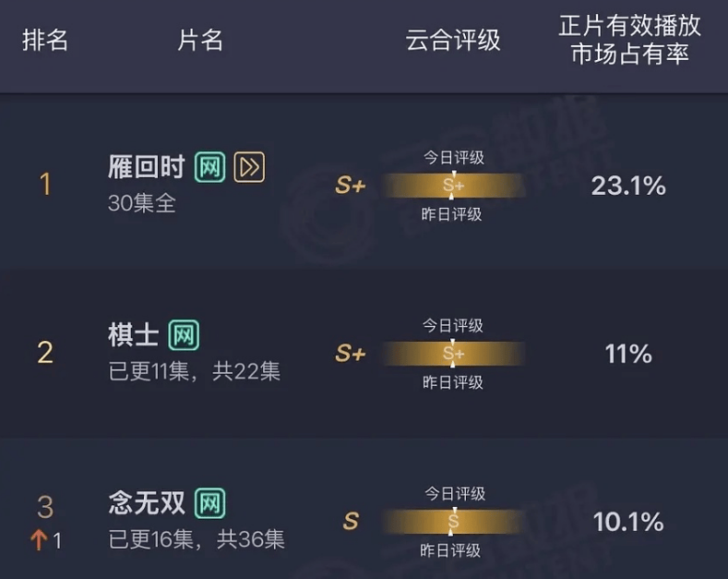Screen dimensions: 728x579
Task: Click the S+ rating symbol for 棋士
Action: 351,353
